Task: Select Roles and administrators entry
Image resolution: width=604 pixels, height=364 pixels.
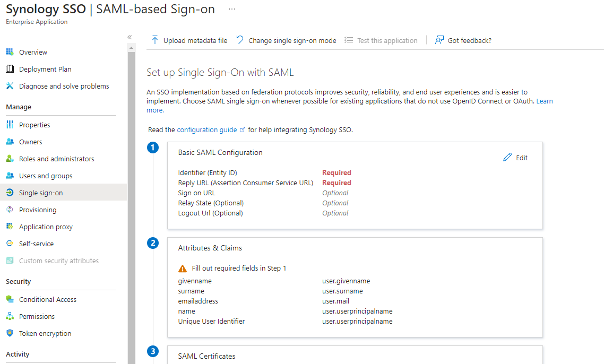Action: tap(57, 159)
